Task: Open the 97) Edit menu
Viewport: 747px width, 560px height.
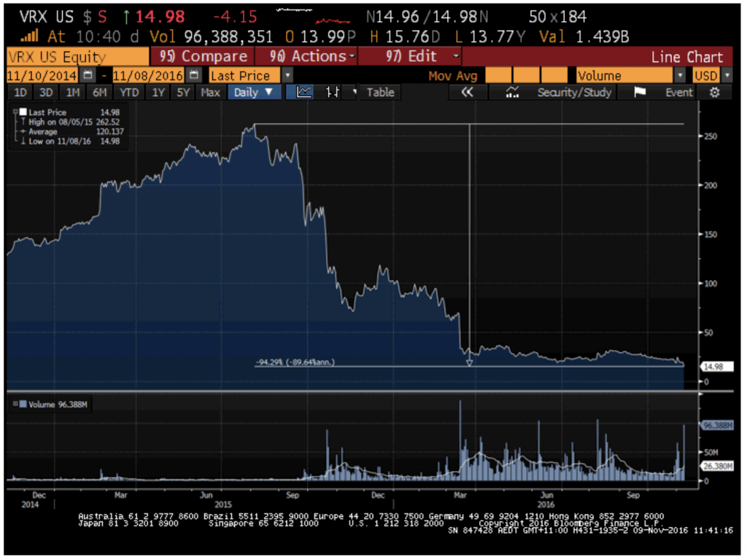Action: (x=409, y=56)
